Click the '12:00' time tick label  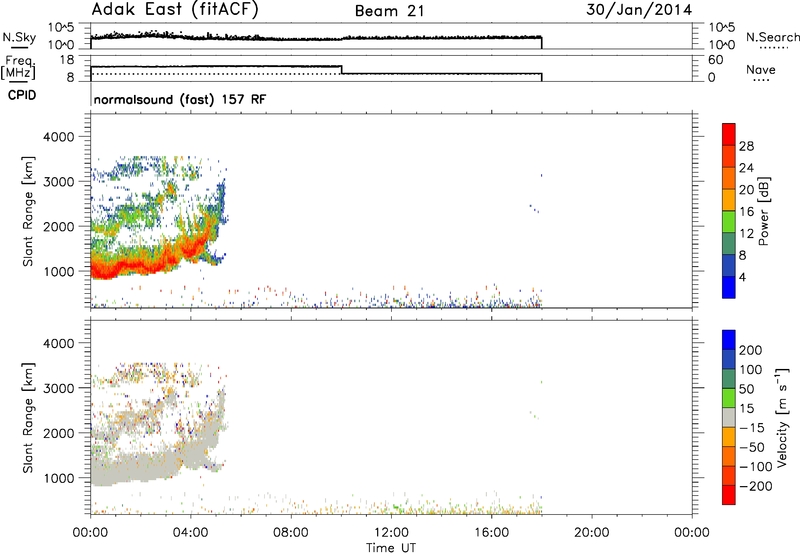[x=391, y=533]
